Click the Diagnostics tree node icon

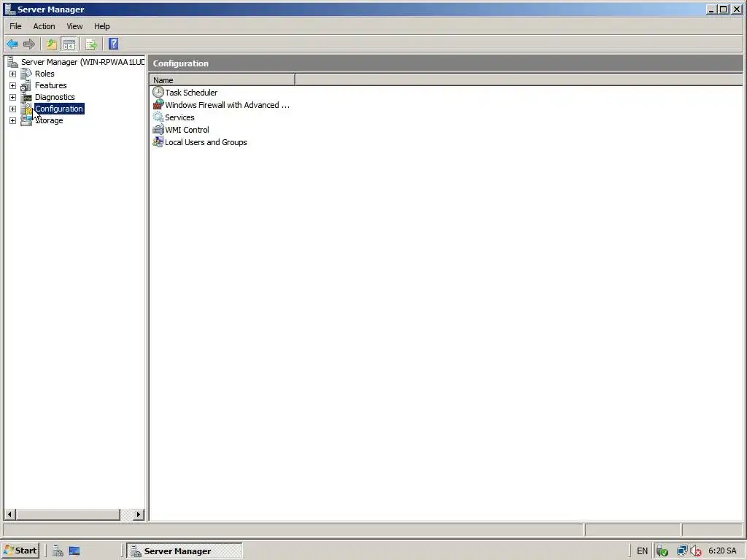26,97
